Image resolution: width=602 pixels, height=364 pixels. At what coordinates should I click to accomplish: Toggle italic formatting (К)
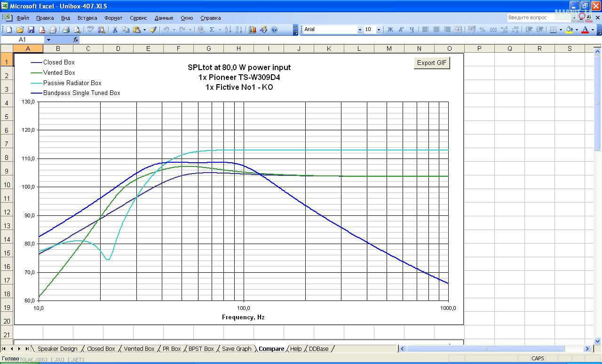pyautogui.click(x=401, y=30)
